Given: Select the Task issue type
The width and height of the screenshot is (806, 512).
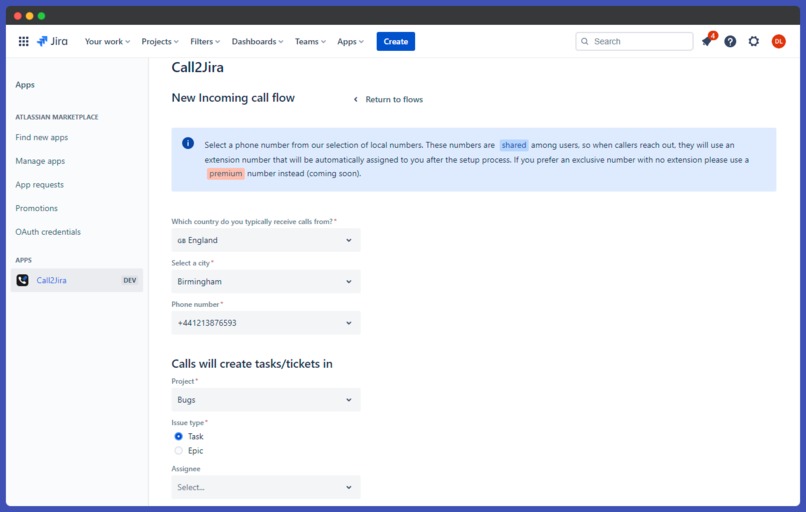Looking at the screenshot, I should click(x=178, y=436).
